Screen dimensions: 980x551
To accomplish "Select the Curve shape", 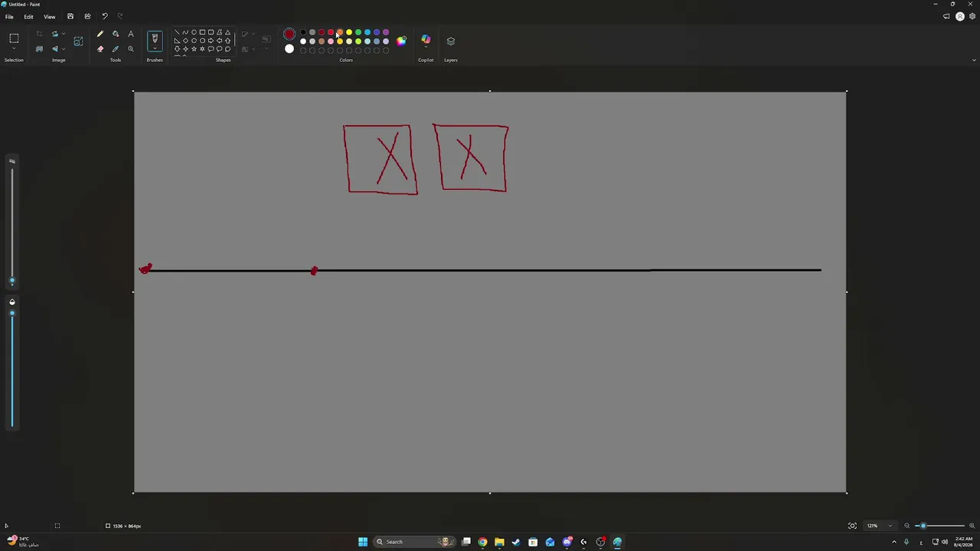I will click(x=185, y=32).
